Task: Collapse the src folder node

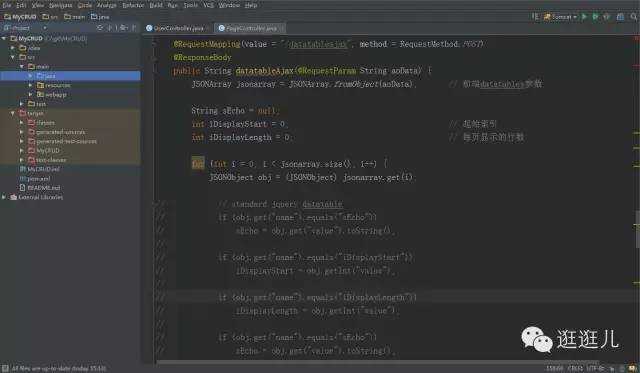Action: 13,57
